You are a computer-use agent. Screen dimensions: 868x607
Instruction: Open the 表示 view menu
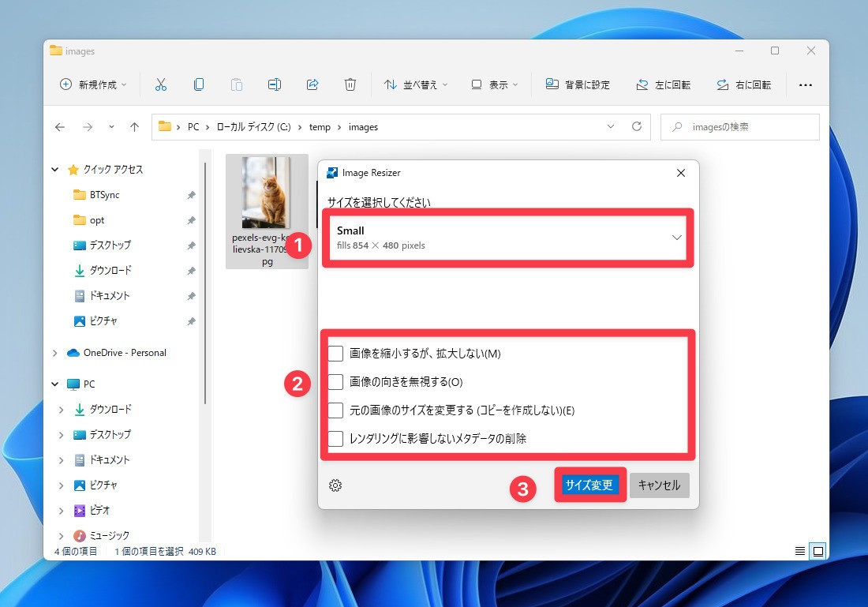[x=495, y=84]
